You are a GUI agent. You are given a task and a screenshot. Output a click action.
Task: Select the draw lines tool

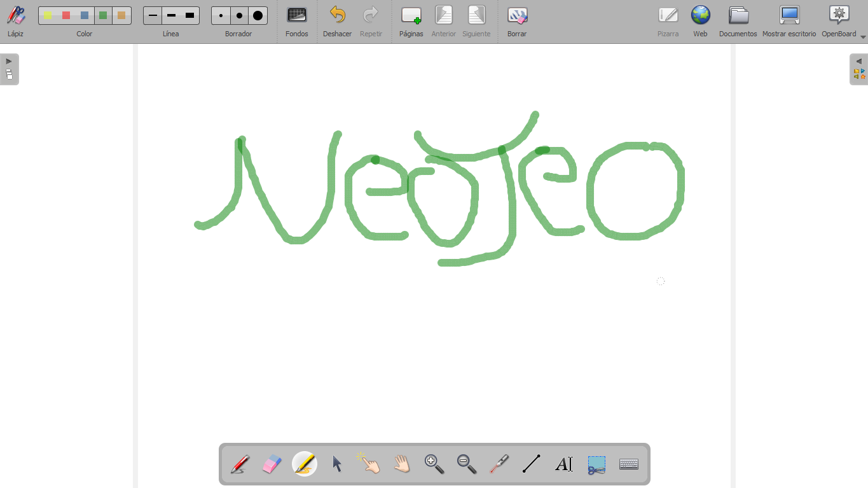[x=532, y=464]
